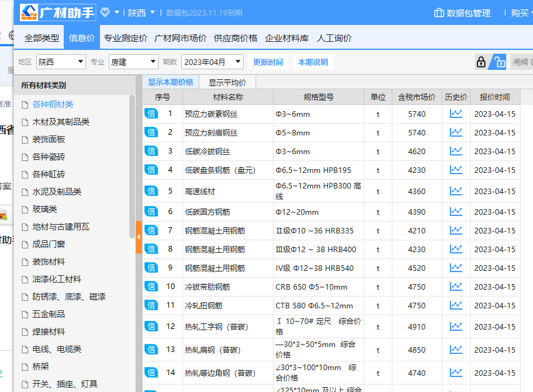The image size is (533, 392).
Task: Open history chart for HRB335 钢筋 row
Action: [456, 230]
